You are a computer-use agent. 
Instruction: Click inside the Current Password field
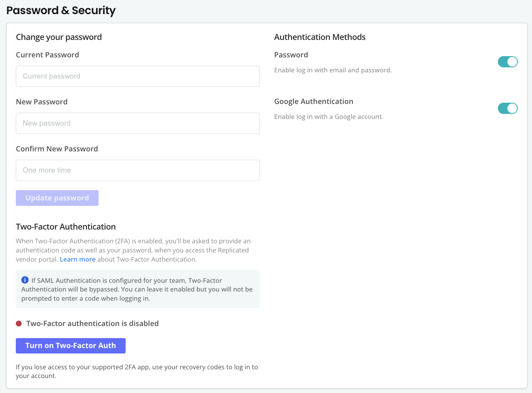[137, 76]
